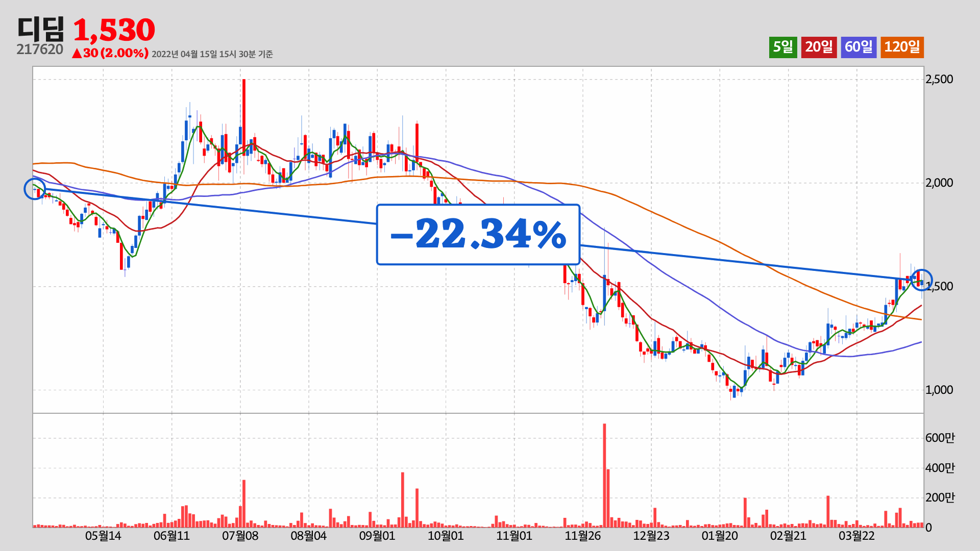
Task: Click the 11월26 date axis label
Action: [582, 536]
